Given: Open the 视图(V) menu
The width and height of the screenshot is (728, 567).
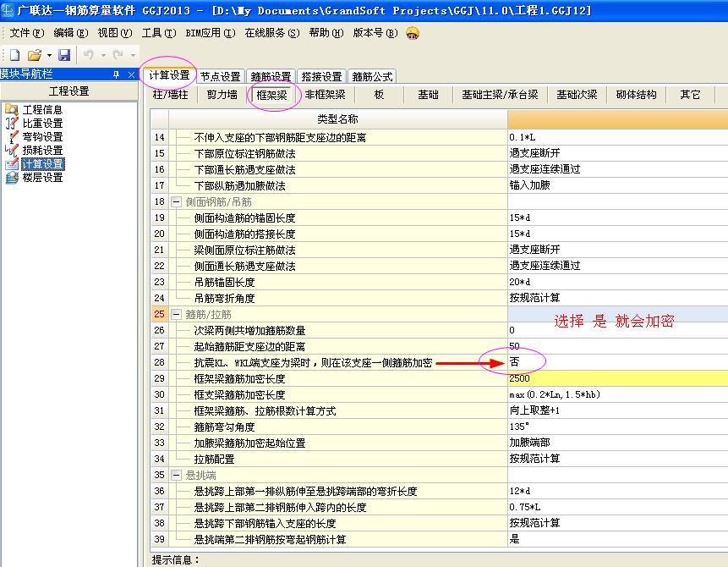Looking at the screenshot, I should 115,33.
